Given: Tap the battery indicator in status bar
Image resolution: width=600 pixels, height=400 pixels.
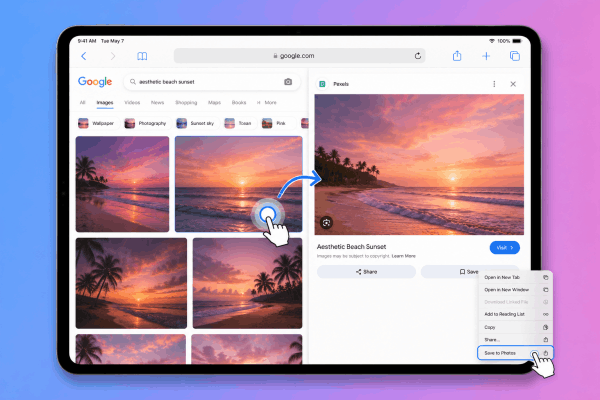Looking at the screenshot, I should click(x=517, y=41).
